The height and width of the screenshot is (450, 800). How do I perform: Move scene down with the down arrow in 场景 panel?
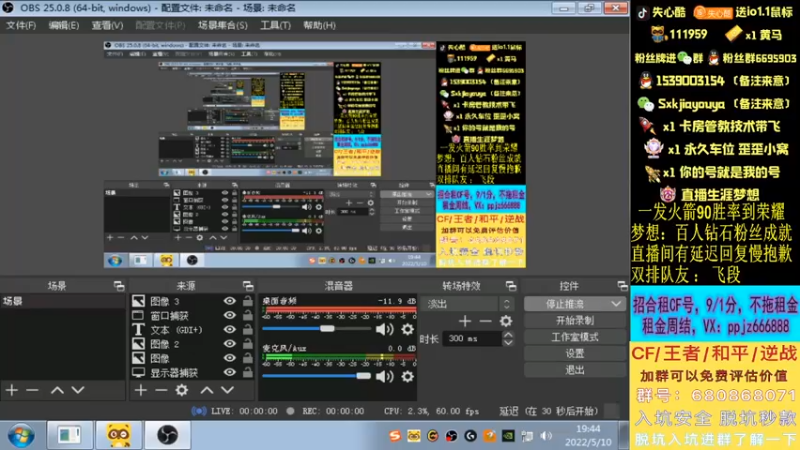[78, 390]
